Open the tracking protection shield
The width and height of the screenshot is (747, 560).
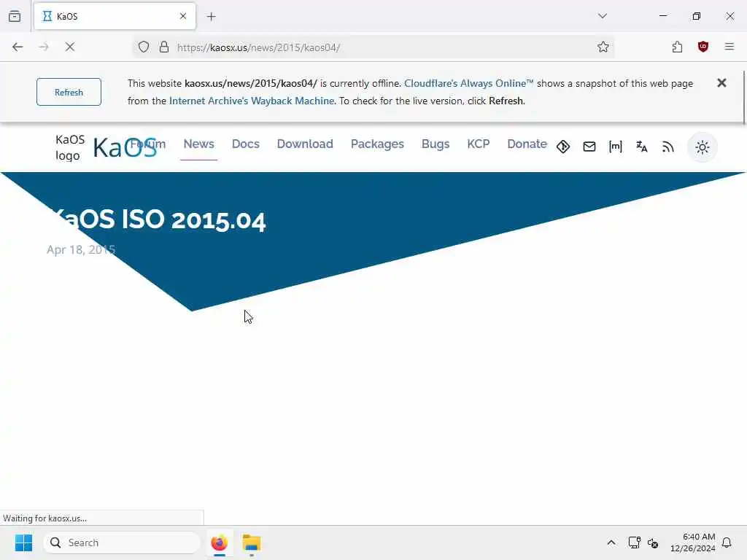[x=144, y=47]
